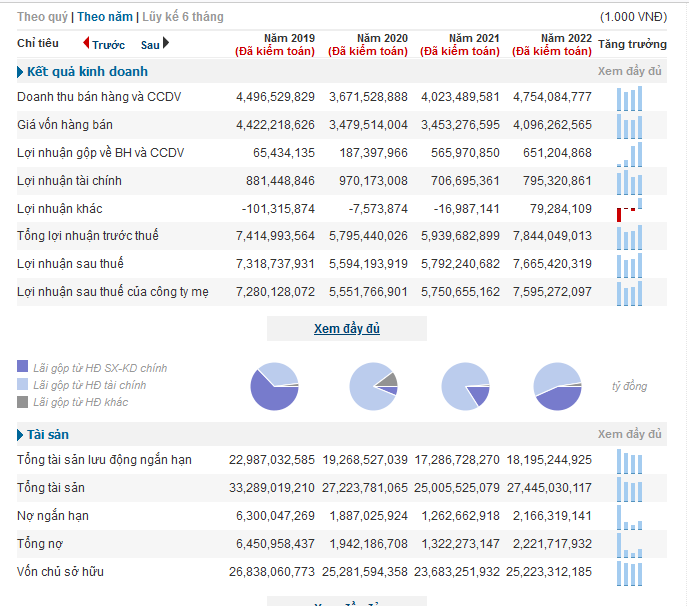
Task: Open growth chart for Lợi nhuận khác
Action: point(629,210)
